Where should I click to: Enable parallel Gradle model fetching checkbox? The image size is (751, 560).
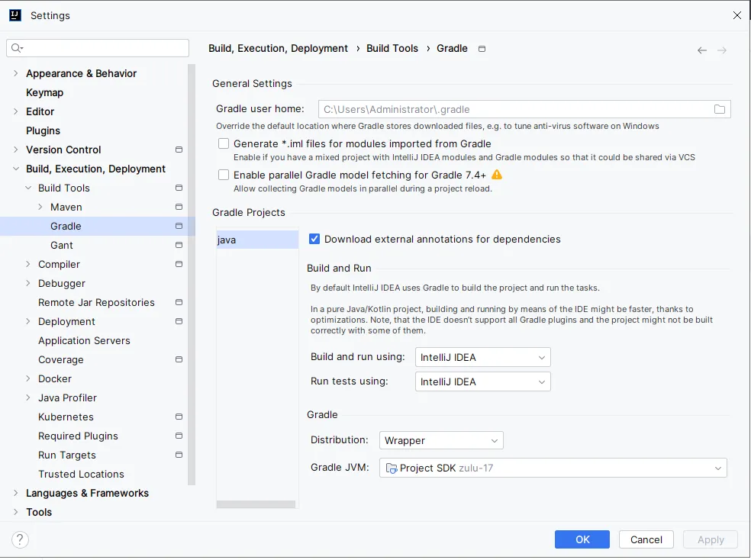(223, 175)
